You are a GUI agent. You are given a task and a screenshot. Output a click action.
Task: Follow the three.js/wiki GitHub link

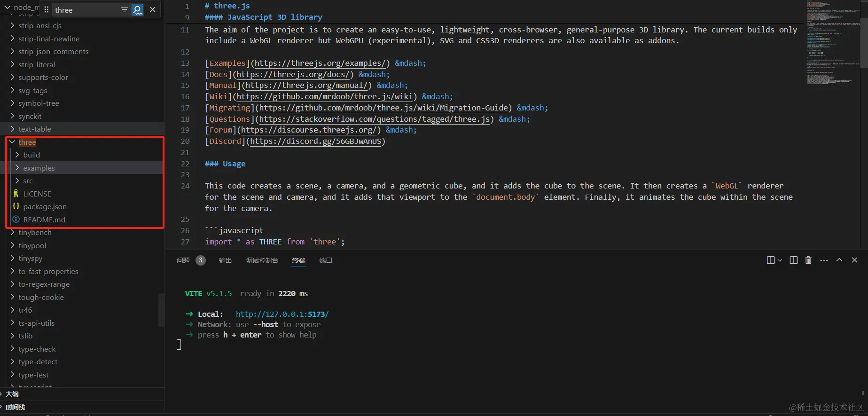(x=325, y=96)
